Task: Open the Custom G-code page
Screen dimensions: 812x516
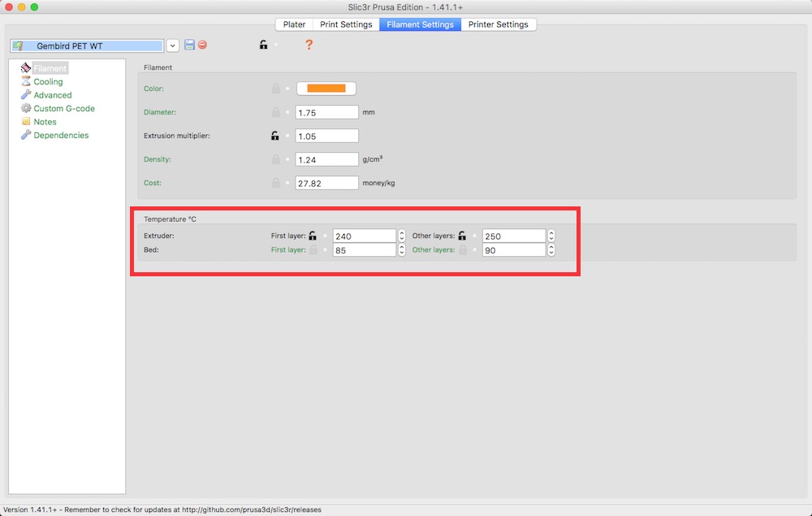Action: click(x=64, y=108)
